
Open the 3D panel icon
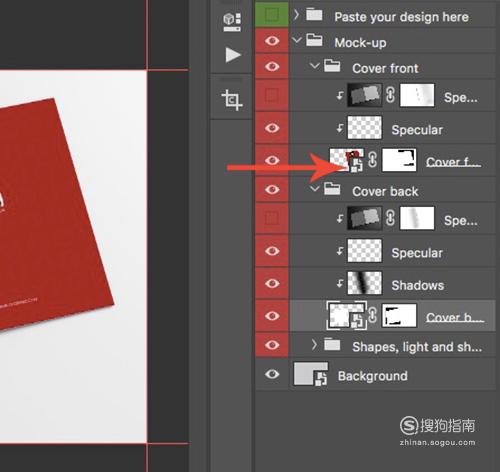(x=232, y=22)
